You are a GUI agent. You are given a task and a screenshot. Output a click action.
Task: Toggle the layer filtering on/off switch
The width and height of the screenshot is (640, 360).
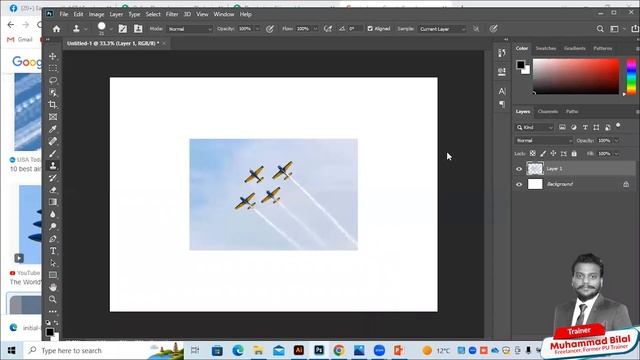point(618,125)
